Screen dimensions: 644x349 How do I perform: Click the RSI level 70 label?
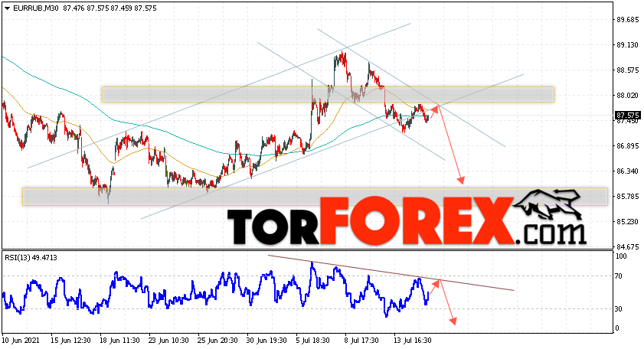pos(619,276)
